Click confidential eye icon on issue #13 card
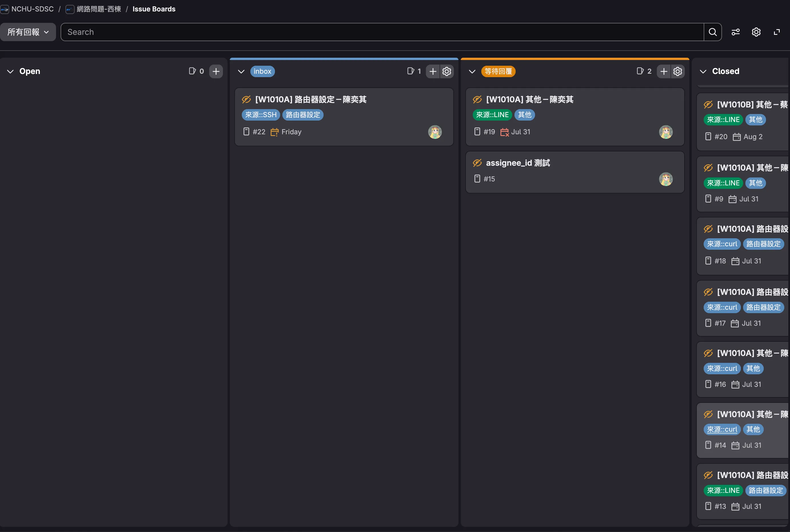Viewport: 790px width, 532px height. click(708, 475)
